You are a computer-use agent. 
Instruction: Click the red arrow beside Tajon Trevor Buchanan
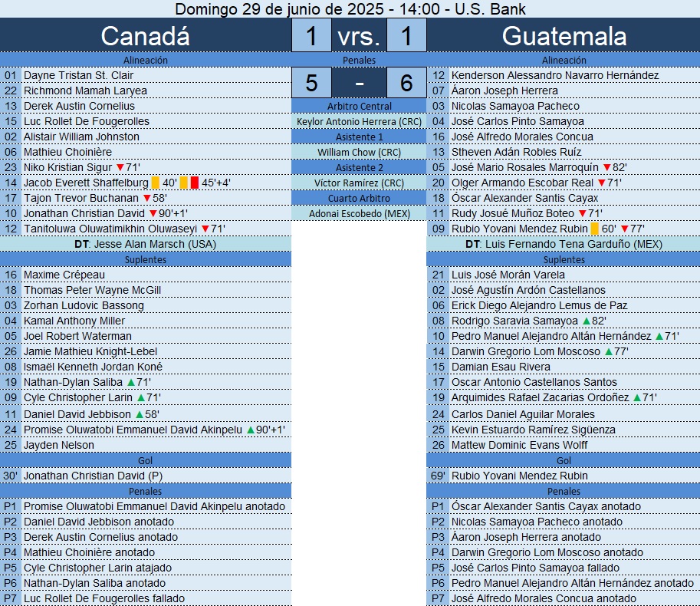[146, 198]
